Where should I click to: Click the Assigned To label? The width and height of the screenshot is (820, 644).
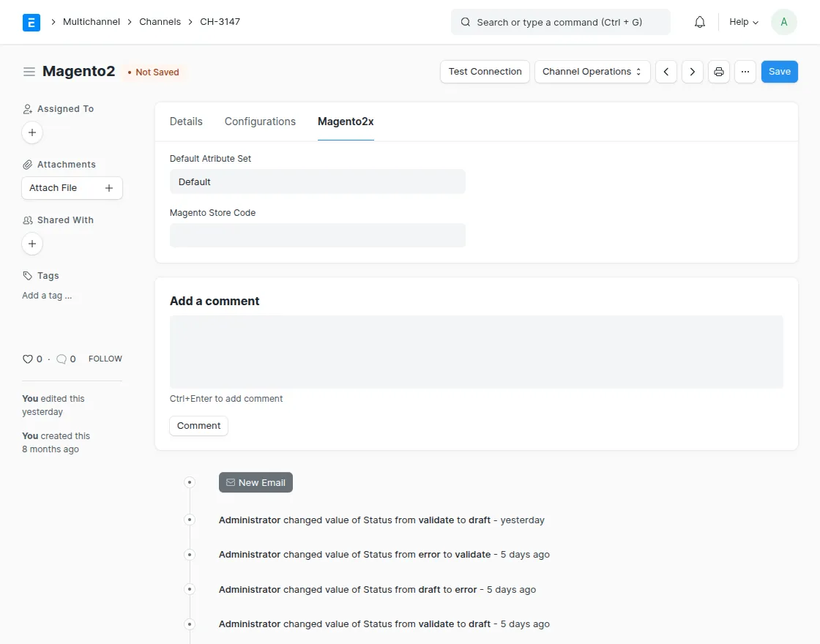tap(65, 109)
